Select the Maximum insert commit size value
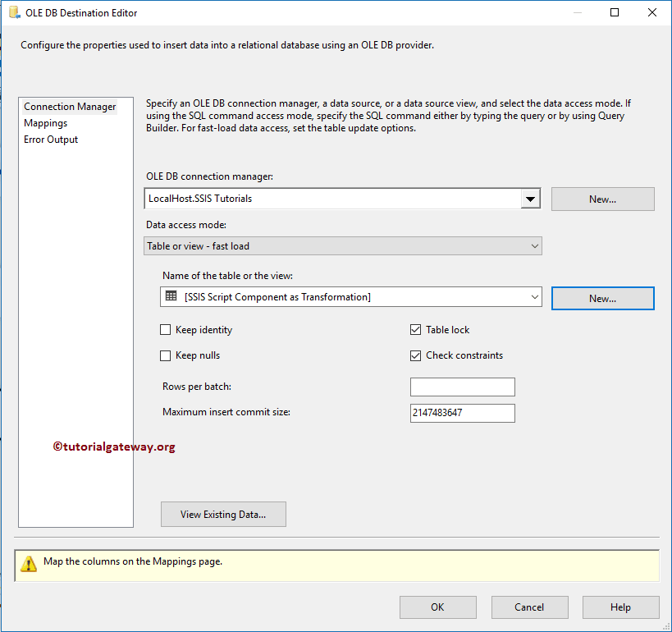This screenshot has height=632, width=672. point(462,413)
